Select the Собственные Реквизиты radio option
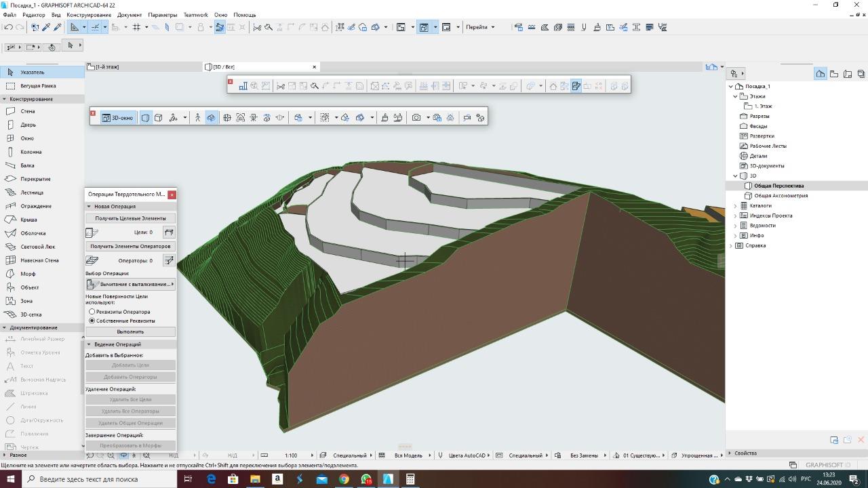This screenshot has width=868, height=488. pyautogui.click(x=92, y=321)
